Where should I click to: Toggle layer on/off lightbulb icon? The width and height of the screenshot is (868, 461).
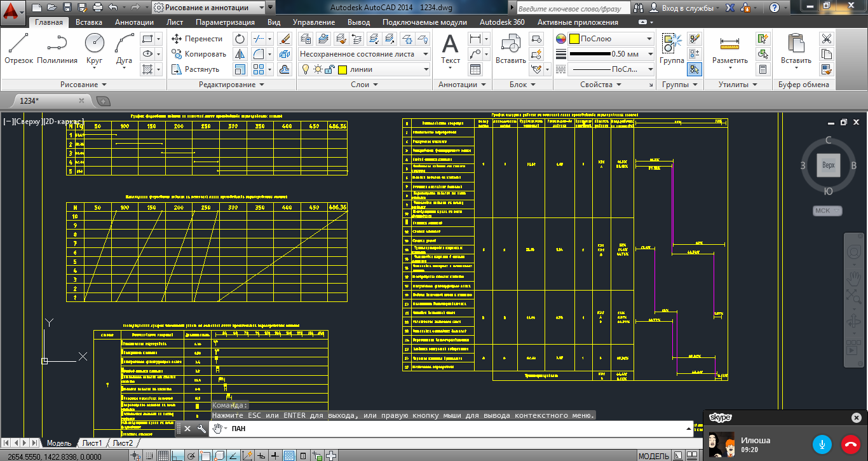tap(305, 69)
